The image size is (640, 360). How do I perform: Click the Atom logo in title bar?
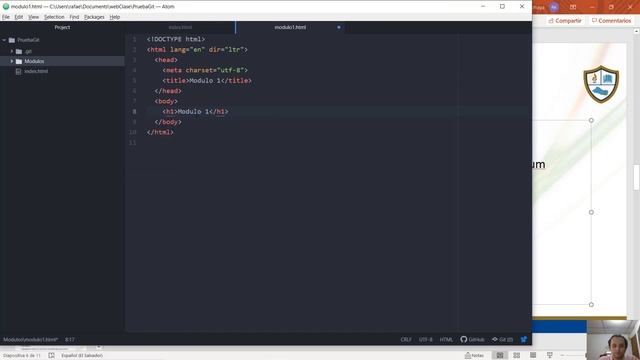pyautogui.click(x=6, y=7)
